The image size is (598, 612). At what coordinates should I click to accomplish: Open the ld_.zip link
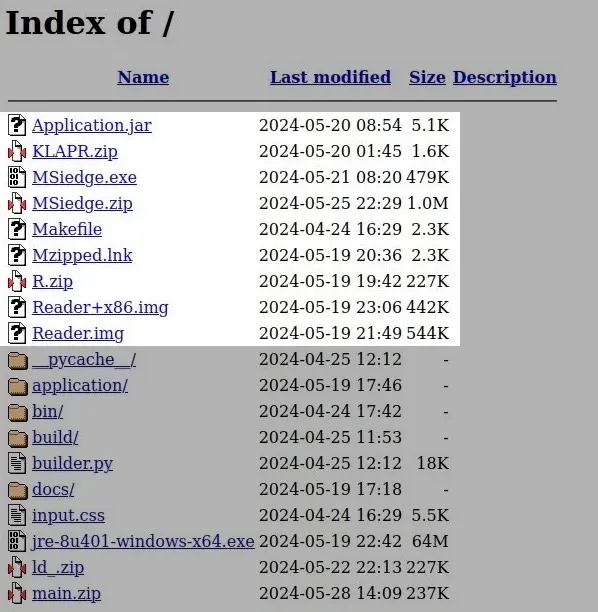pyautogui.click(x=58, y=568)
